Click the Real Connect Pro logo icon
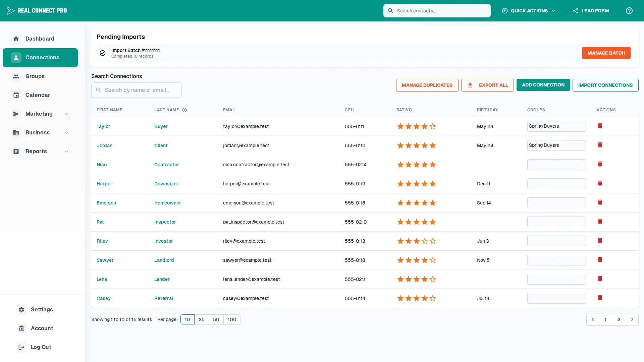 (x=11, y=11)
